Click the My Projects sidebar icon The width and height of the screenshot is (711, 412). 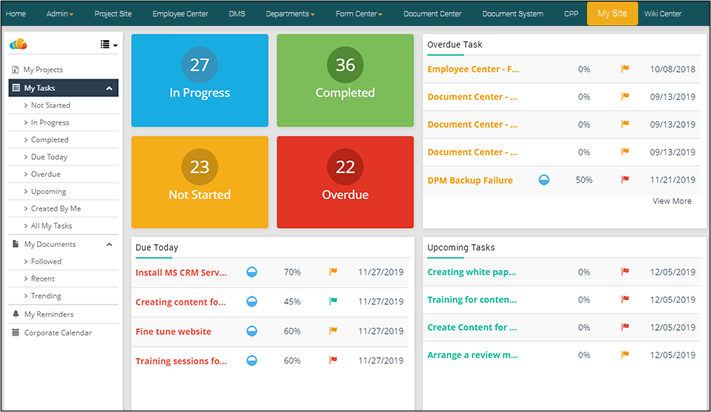pyautogui.click(x=15, y=70)
